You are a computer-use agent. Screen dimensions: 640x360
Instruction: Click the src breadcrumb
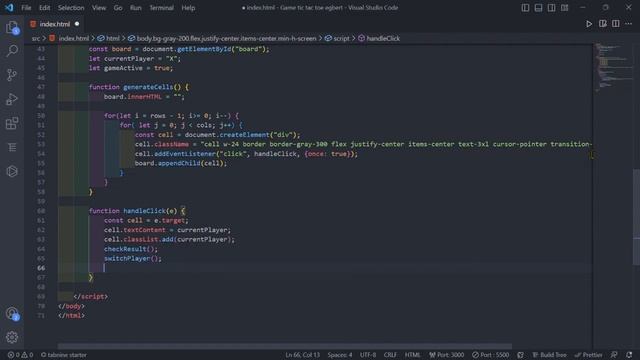coord(36,38)
